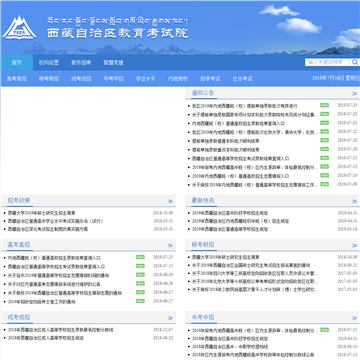
Task: Open more in 通知公告 section arrow
Action: click(354, 94)
